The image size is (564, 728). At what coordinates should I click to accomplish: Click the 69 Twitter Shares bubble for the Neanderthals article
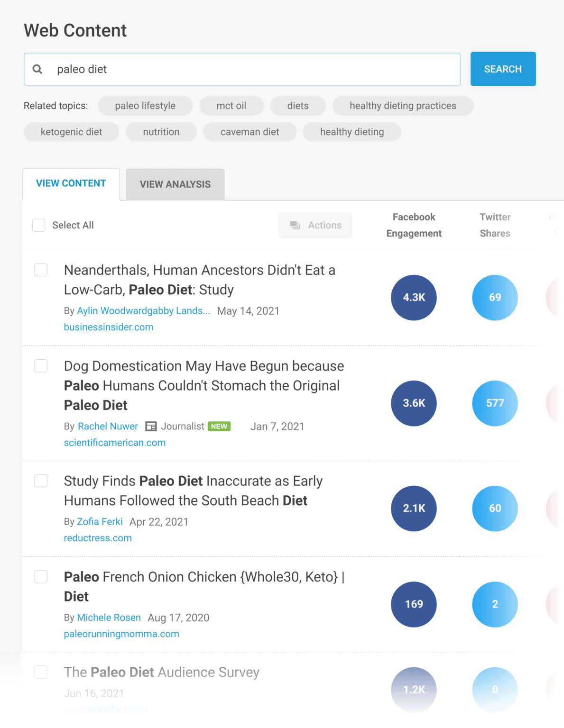point(495,298)
